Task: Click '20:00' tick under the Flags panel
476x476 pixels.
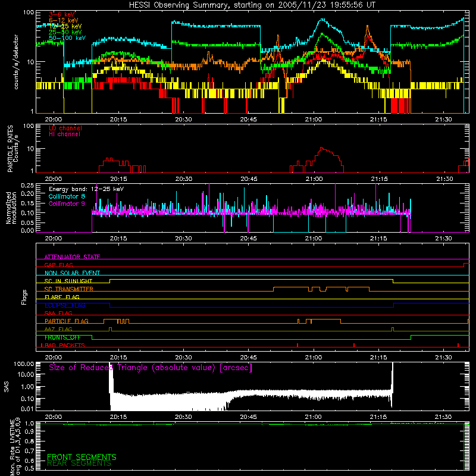Action: click(x=54, y=358)
